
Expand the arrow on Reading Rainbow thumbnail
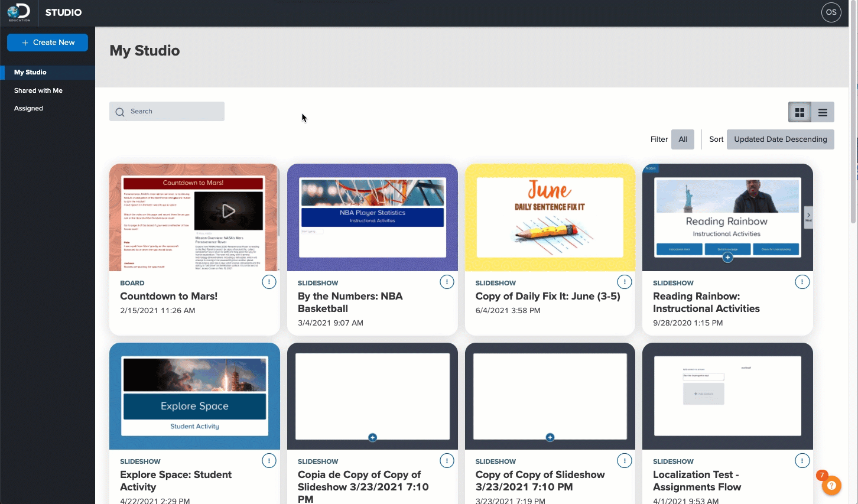[x=808, y=216]
